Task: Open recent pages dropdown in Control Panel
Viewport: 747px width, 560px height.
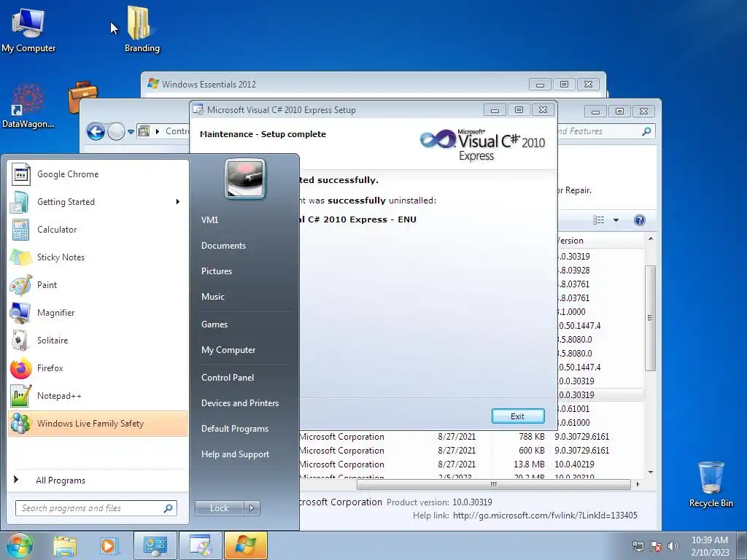Action: (131, 131)
